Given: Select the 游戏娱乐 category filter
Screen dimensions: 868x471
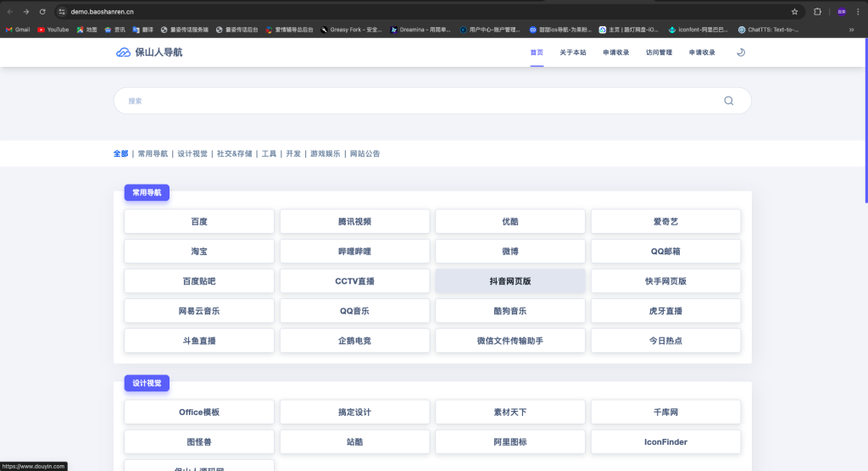Looking at the screenshot, I should click(x=325, y=154).
